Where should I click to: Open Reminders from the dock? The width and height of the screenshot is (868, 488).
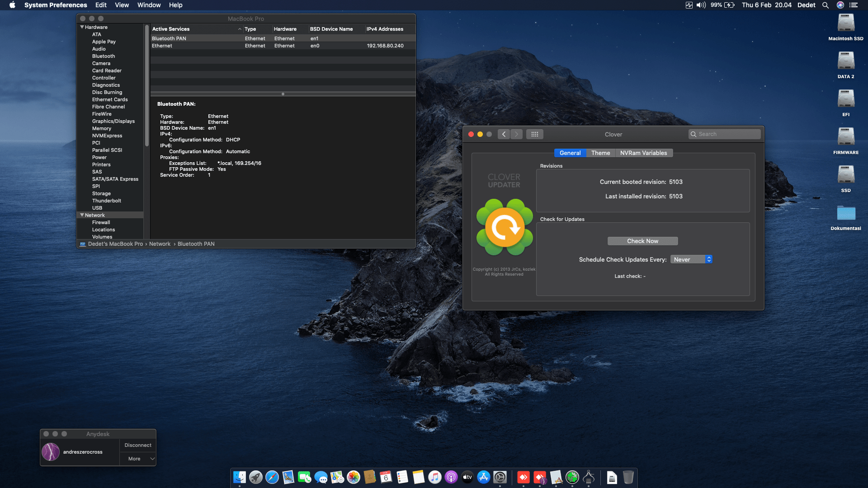tap(402, 477)
